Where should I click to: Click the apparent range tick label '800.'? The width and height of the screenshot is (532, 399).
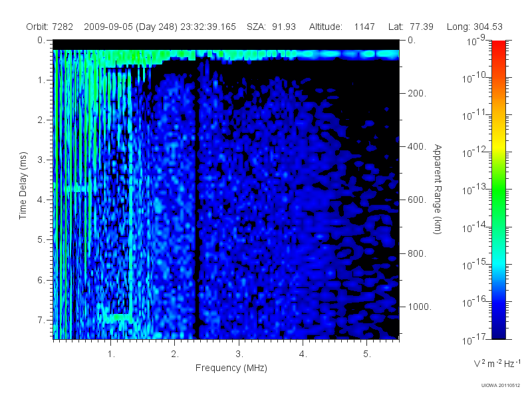click(x=417, y=253)
